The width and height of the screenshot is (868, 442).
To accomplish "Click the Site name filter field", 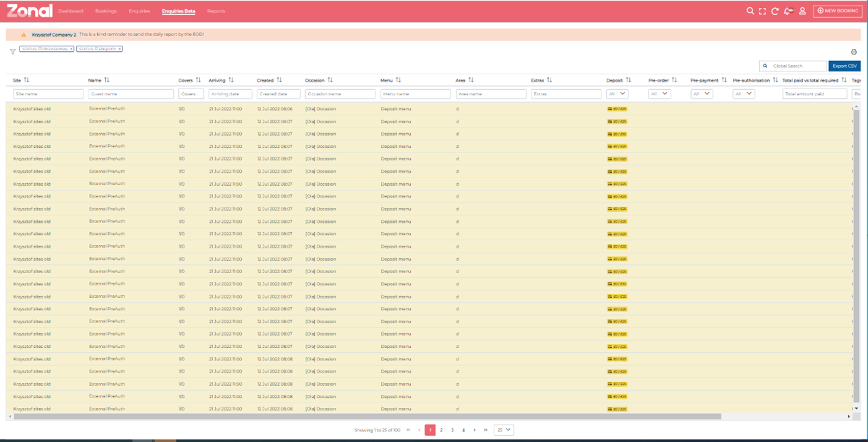I will click(48, 94).
